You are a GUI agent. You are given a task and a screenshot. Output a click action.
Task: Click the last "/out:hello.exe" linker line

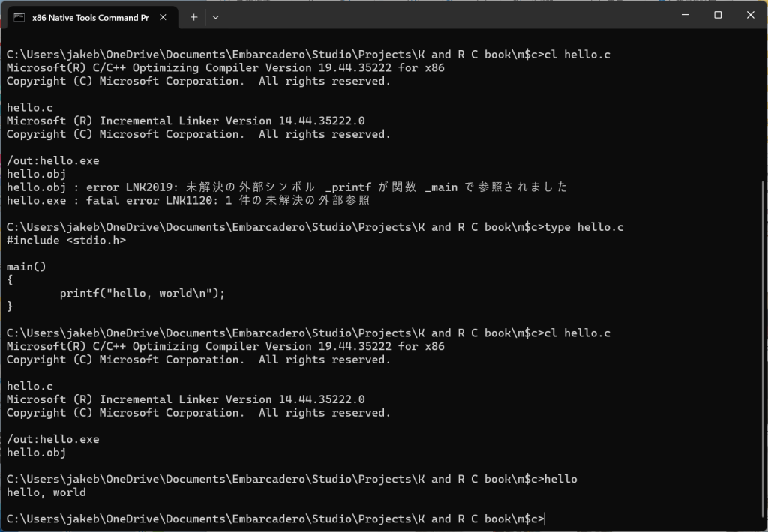(52, 439)
